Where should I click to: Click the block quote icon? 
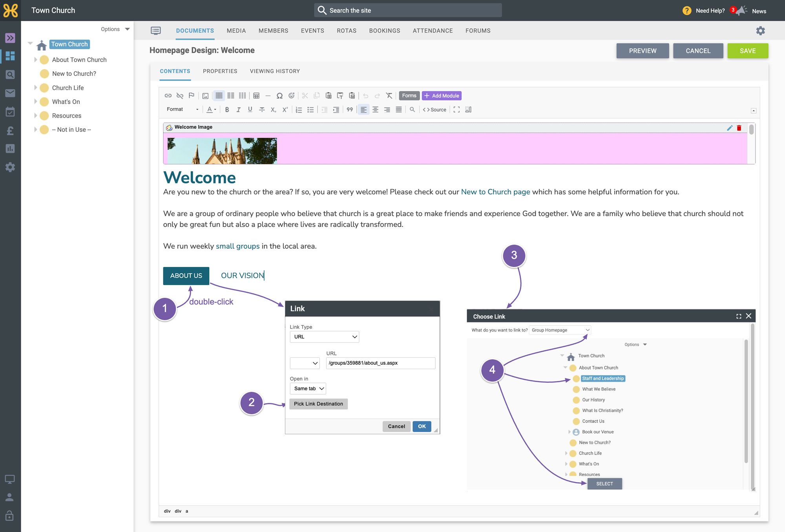[x=350, y=110]
